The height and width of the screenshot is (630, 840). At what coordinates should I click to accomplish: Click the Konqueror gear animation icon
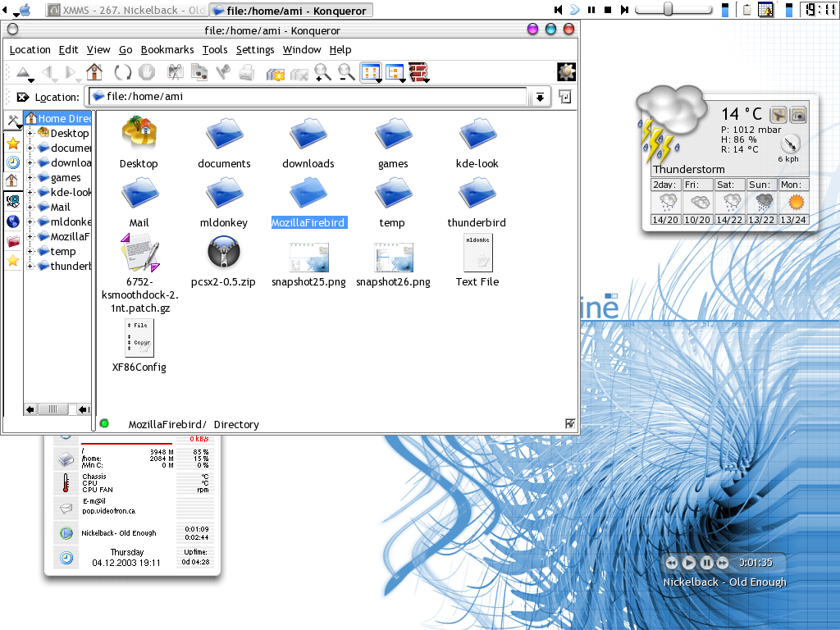click(x=566, y=72)
